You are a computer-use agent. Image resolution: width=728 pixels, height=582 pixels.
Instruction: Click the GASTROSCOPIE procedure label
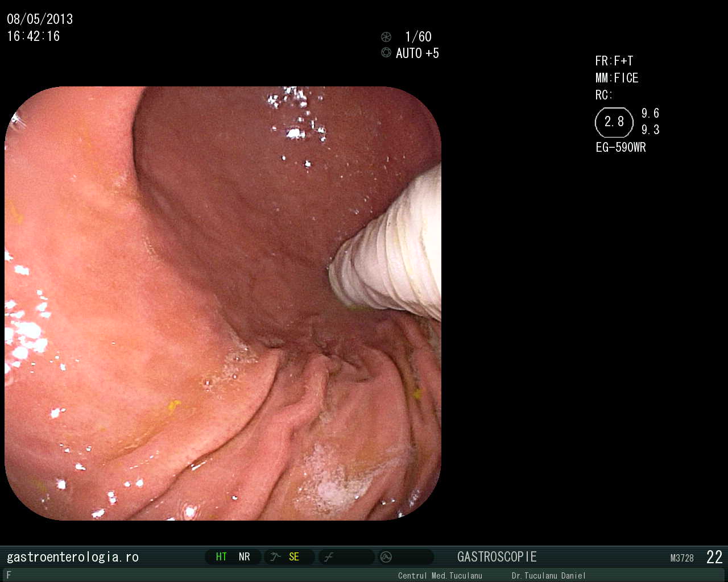pyautogui.click(x=497, y=557)
